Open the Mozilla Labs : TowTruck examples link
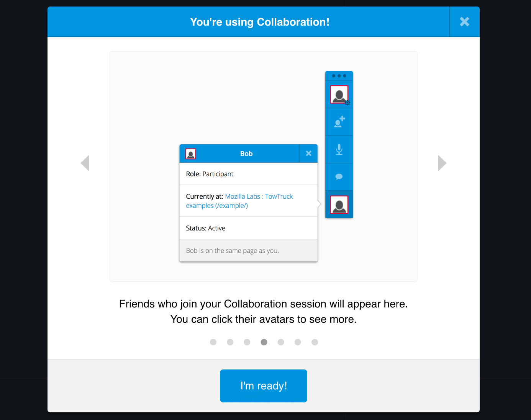The width and height of the screenshot is (531, 420). click(259, 196)
